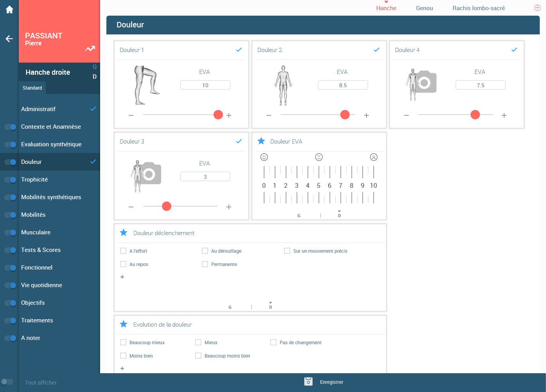Screen dimensions: 546x392
Task: Click the Douleur 2 slider handle
Action: [x=345, y=115]
